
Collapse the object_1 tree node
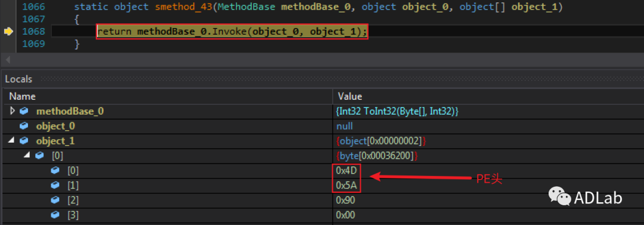12,141
